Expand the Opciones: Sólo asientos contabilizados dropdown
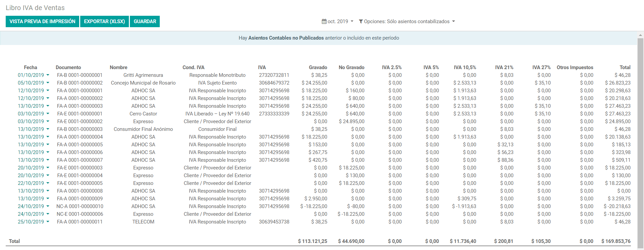The width and height of the screenshot is (644, 250). (407, 21)
